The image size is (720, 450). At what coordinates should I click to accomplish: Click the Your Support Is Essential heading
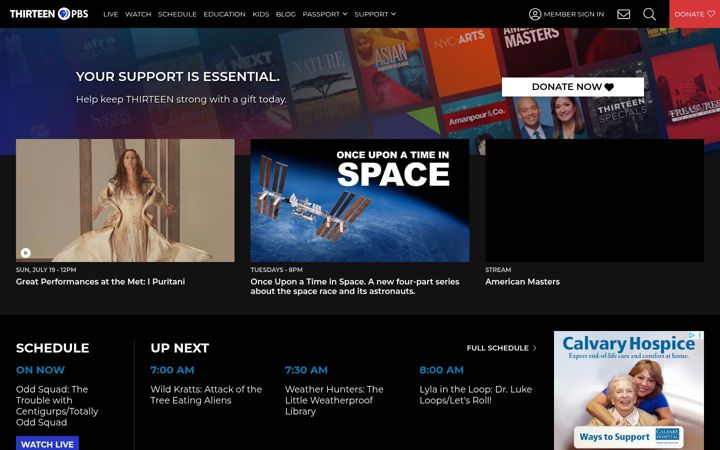tap(178, 76)
